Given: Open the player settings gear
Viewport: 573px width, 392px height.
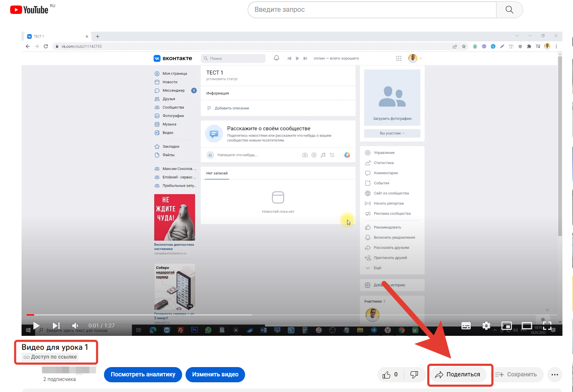Looking at the screenshot, I should point(486,326).
